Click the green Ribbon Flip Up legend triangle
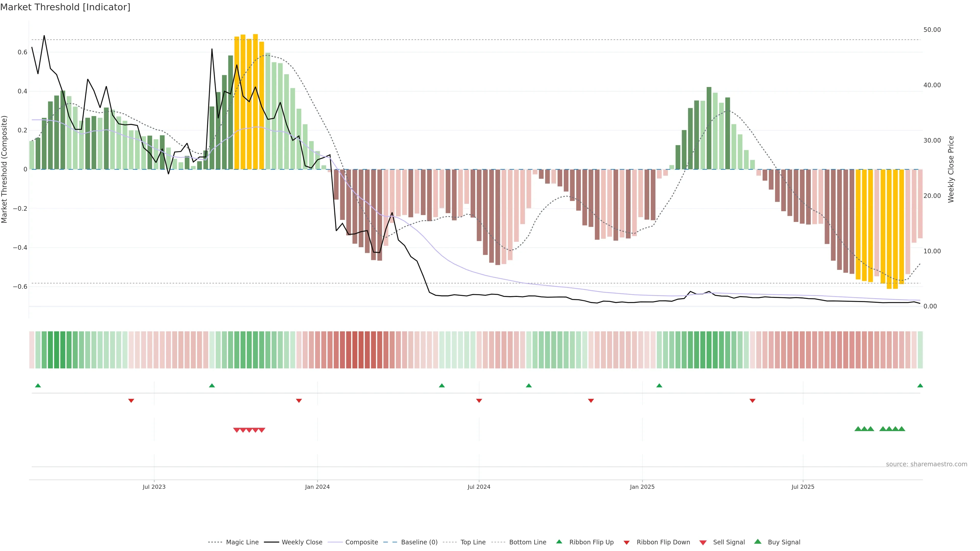The height and width of the screenshot is (551, 980). pos(559,542)
